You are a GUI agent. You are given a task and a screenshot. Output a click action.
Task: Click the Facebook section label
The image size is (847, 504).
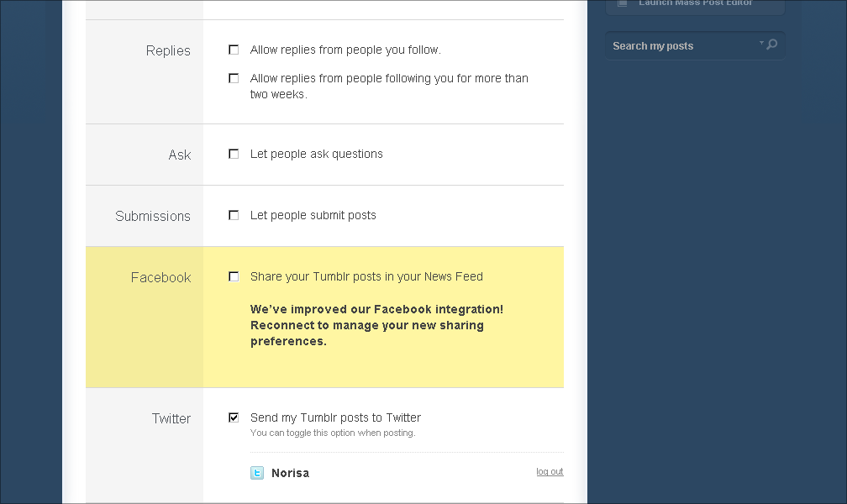pos(161,278)
